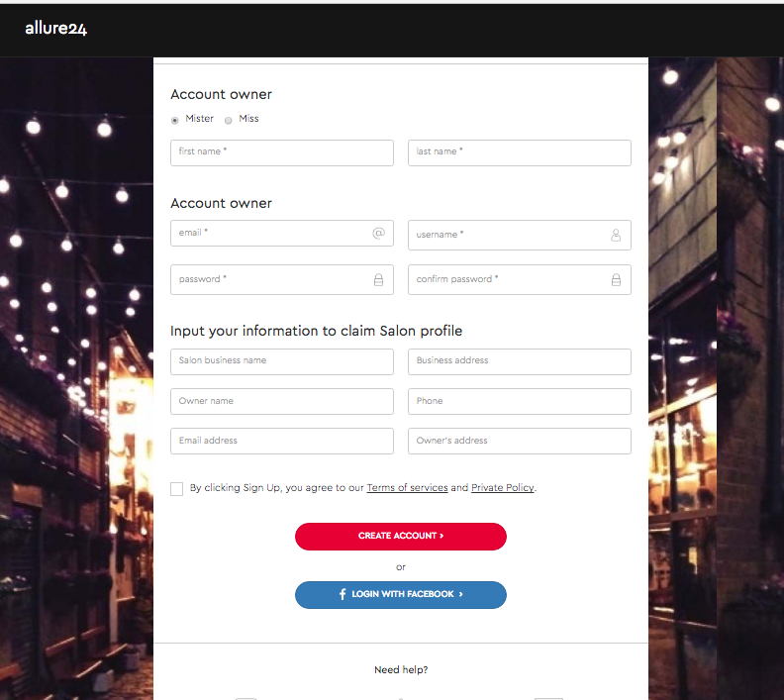Select the Phone input field

click(519, 401)
